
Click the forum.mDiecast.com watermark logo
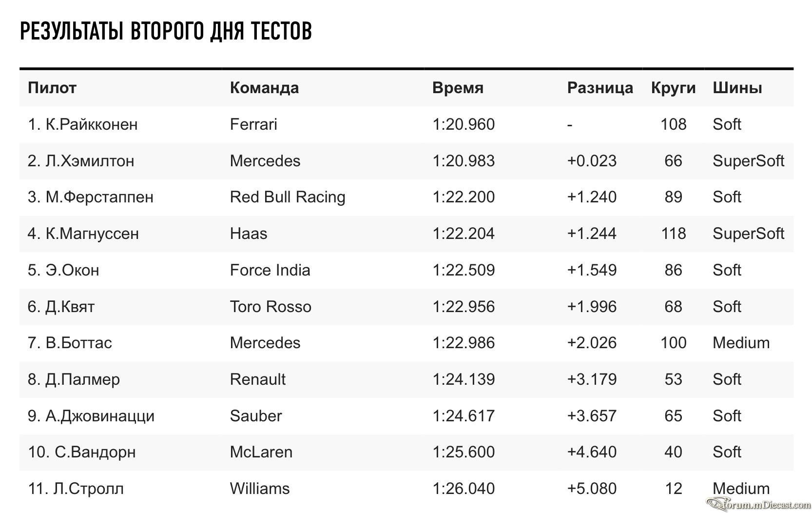[x=758, y=504]
